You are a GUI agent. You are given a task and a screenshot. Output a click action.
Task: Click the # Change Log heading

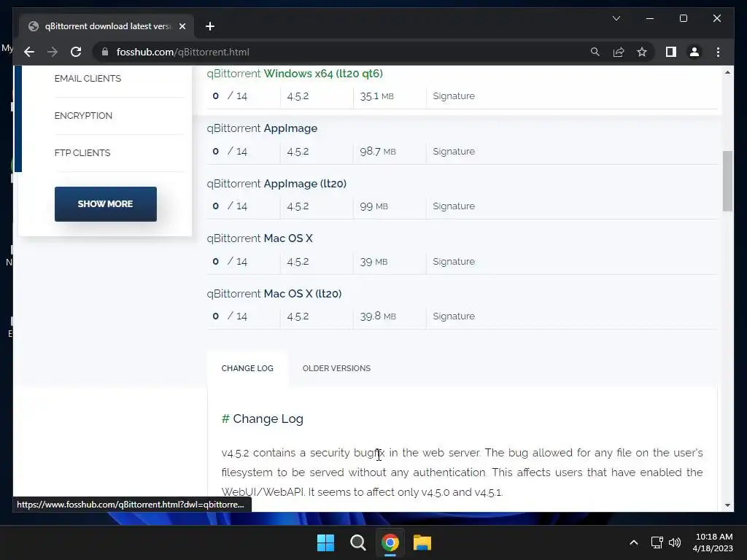263,419
